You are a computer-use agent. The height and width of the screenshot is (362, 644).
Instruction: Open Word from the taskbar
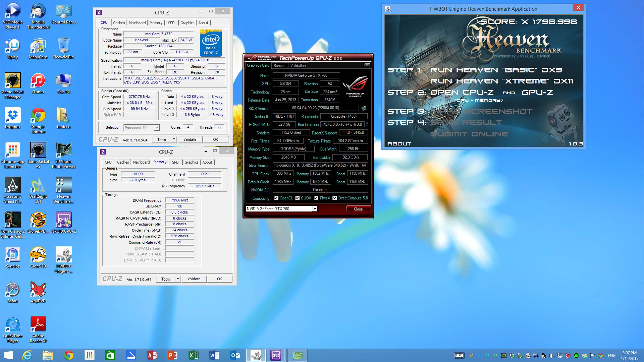click(214, 355)
